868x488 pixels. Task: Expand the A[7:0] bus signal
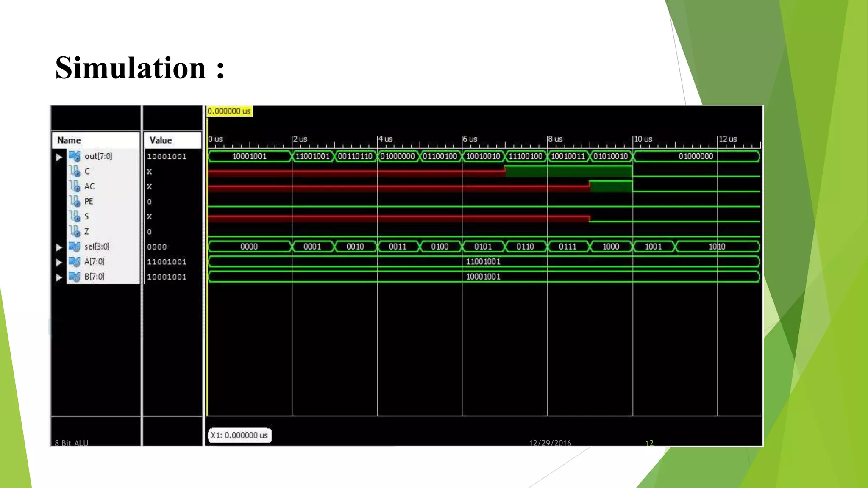(59, 263)
